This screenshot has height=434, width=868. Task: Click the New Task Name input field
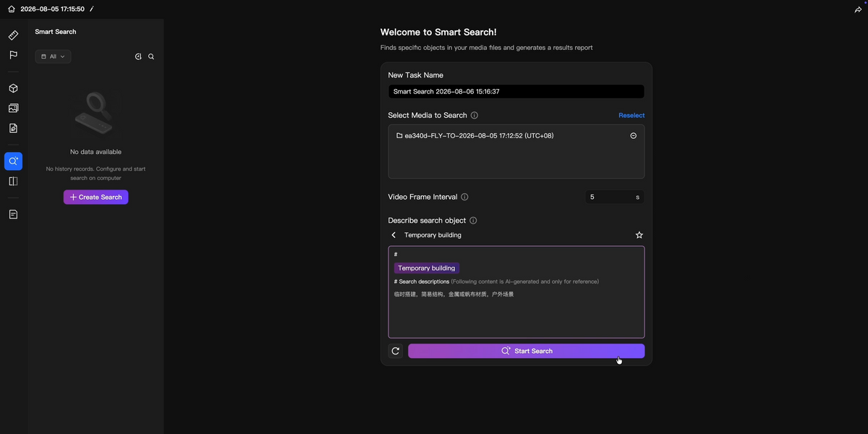(x=516, y=92)
